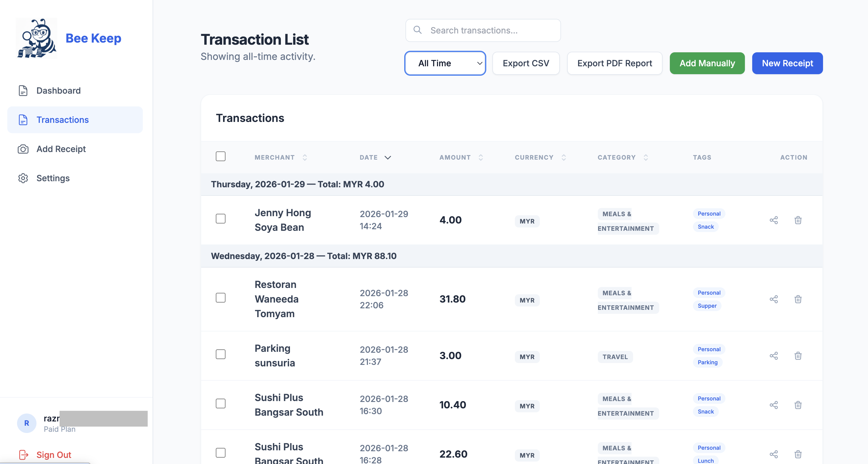
Task: Select the Add Receipt camera icon
Action: (x=23, y=149)
